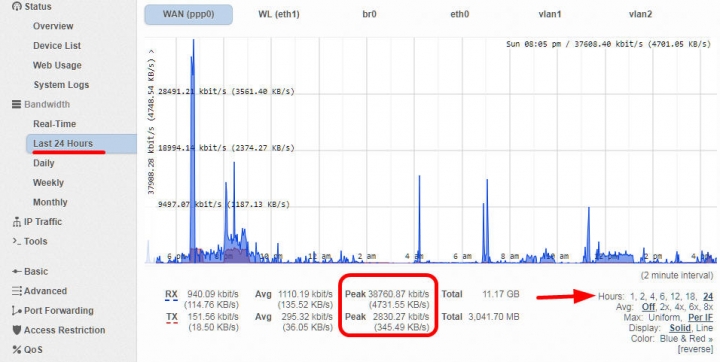Set display mode to Line
Image resolution: width=720 pixels, height=362 pixels.
[704, 328]
